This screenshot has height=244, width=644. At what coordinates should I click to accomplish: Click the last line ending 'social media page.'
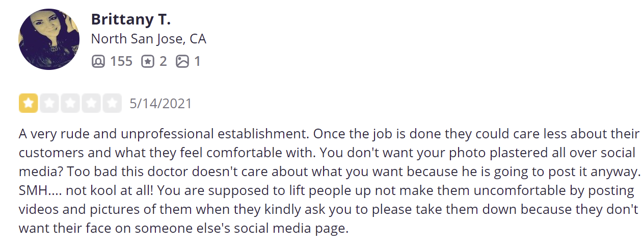coord(183,228)
